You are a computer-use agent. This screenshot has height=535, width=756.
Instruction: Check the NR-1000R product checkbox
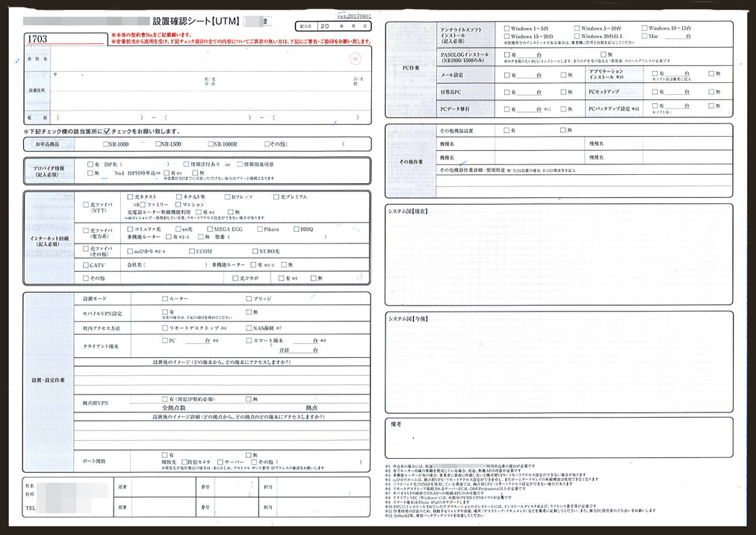coord(210,143)
